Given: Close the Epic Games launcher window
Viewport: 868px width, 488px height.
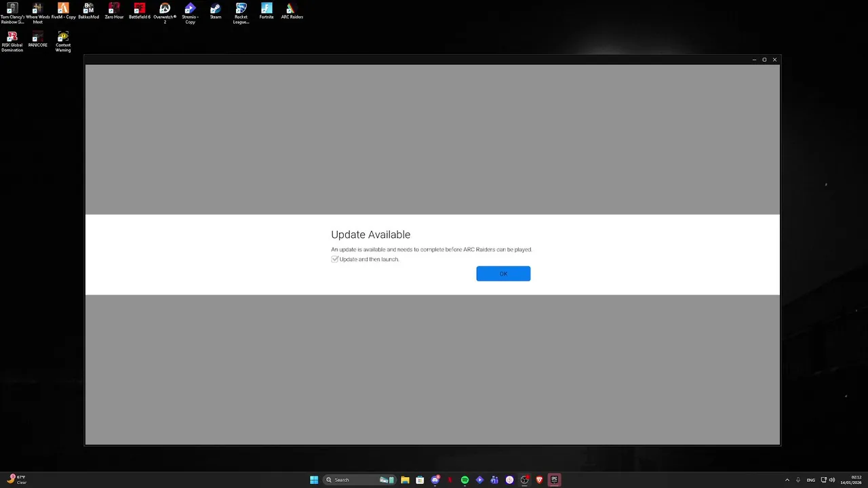Looking at the screenshot, I should (x=774, y=60).
